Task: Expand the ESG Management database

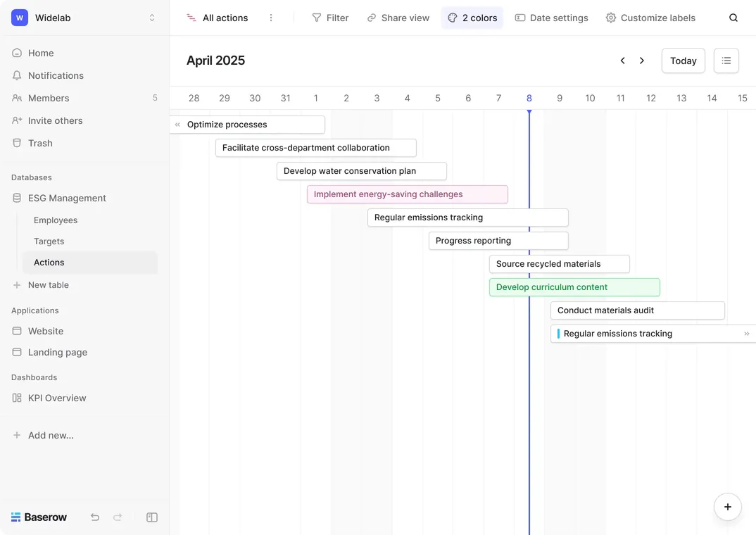Action: (67, 198)
